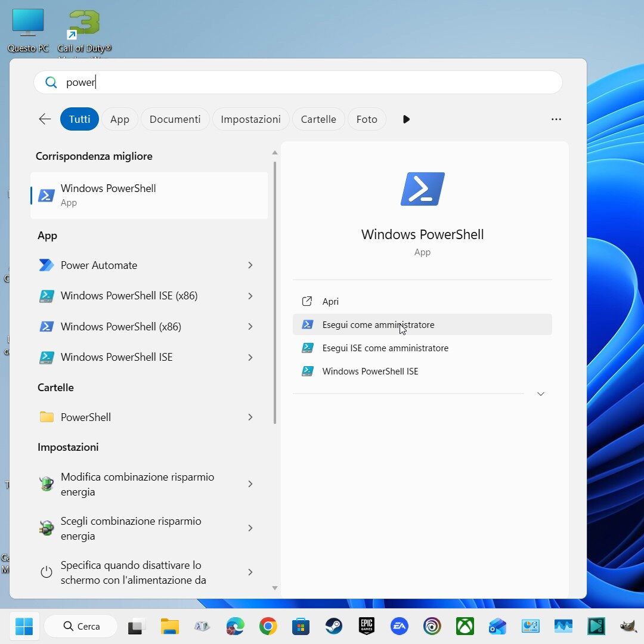Viewport: 644px width, 644px height.
Task: Select the Tutti filter tab
Action: [x=79, y=119]
